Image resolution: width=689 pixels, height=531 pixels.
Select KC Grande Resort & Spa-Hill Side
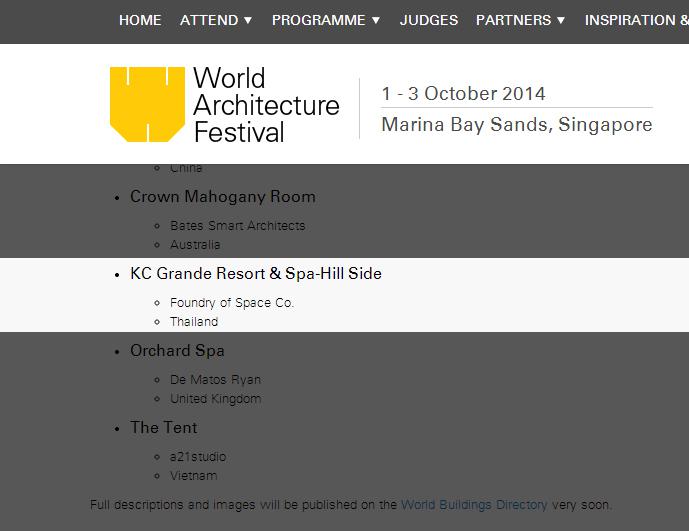tap(256, 273)
